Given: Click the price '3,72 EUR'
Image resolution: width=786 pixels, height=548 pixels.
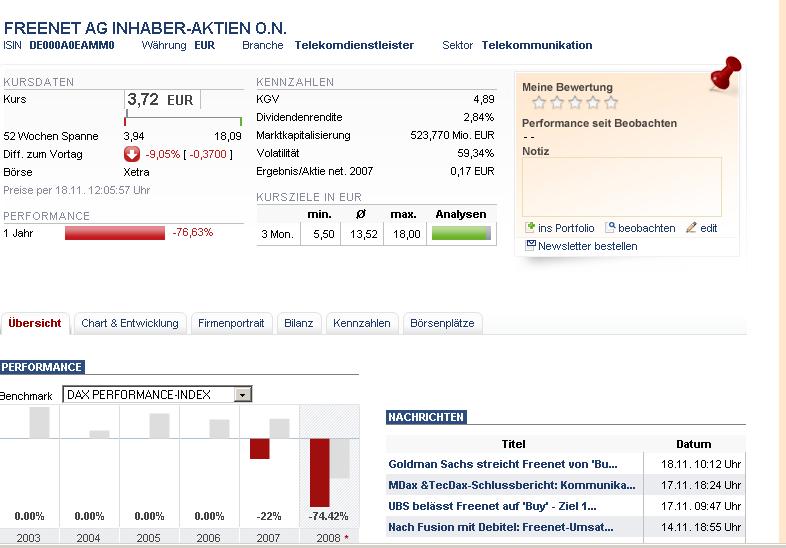Looking at the screenshot, I should (160, 99).
